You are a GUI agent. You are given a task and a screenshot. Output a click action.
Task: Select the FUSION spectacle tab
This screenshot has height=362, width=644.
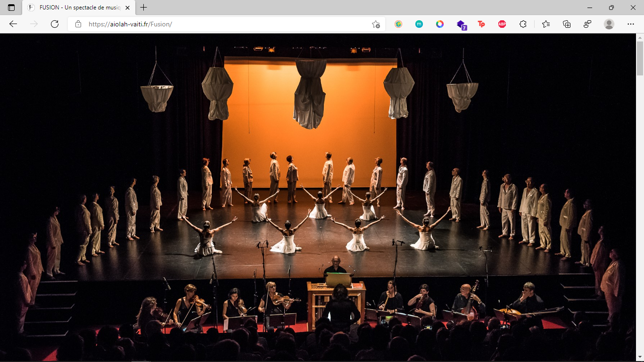(75, 8)
